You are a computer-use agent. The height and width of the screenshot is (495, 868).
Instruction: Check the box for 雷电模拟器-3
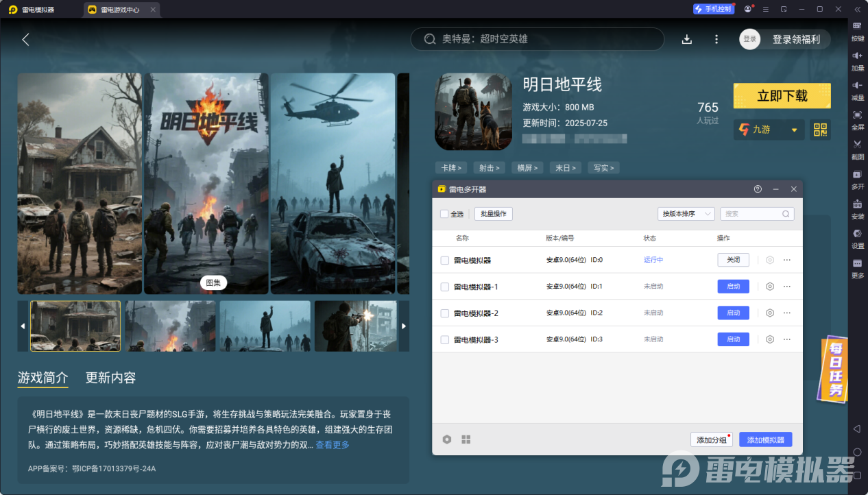pyautogui.click(x=445, y=339)
